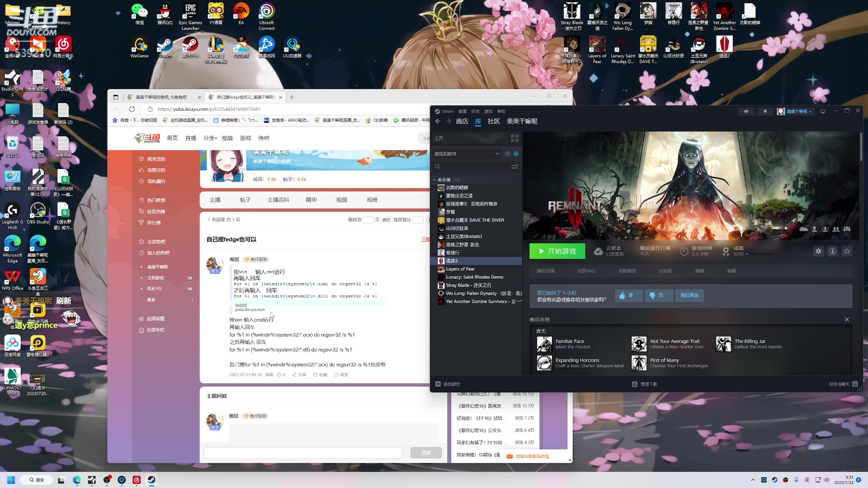Open the Steam icon on the taskbar
Image resolution: width=868 pixels, height=488 pixels.
point(151,480)
